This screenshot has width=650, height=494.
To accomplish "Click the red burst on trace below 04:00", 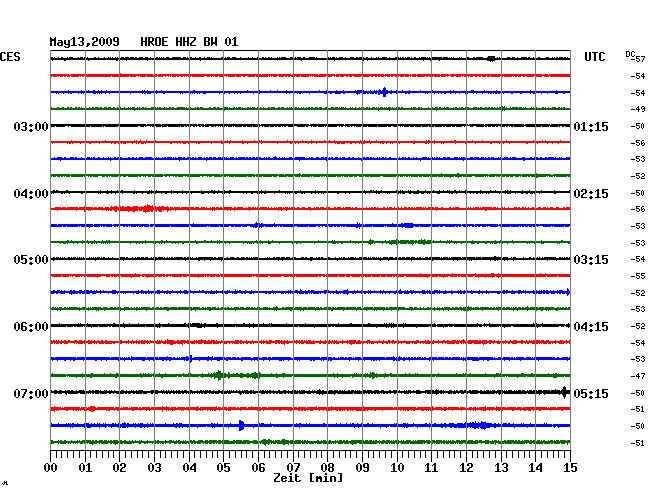I will (139, 208).
